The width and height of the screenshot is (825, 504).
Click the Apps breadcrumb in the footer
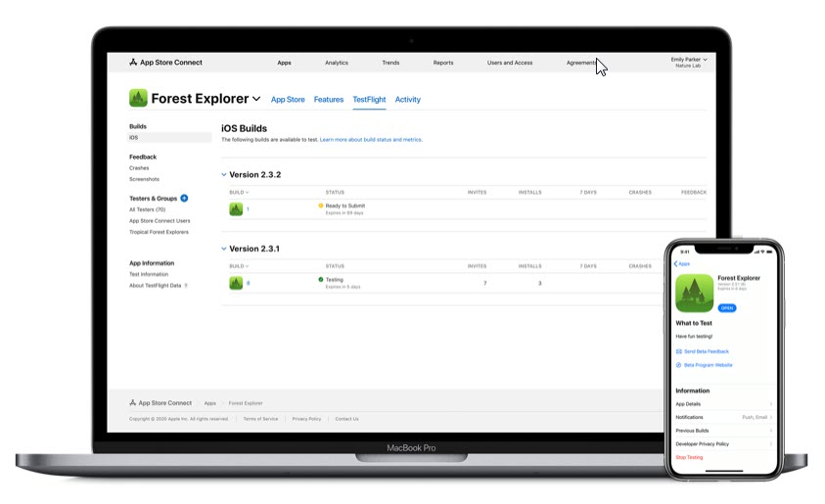coord(210,403)
